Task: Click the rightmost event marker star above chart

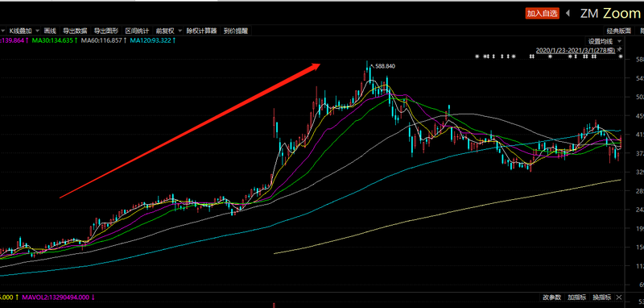Action: (x=620, y=56)
